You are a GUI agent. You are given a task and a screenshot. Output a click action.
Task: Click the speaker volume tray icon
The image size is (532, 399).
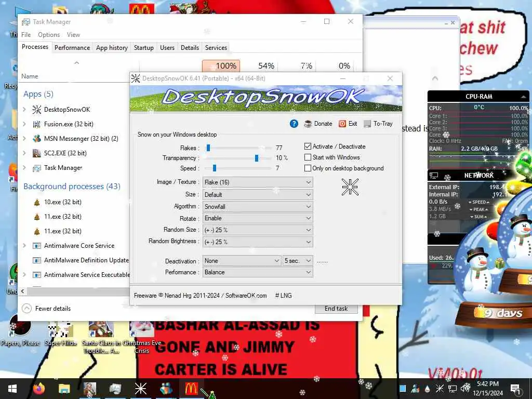[x=465, y=388]
